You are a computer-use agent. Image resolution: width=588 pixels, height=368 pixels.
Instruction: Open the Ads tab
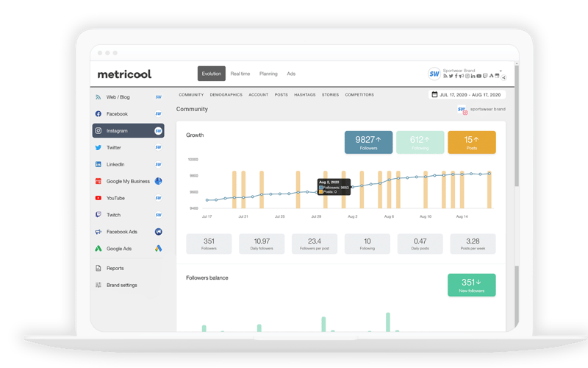(x=291, y=74)
